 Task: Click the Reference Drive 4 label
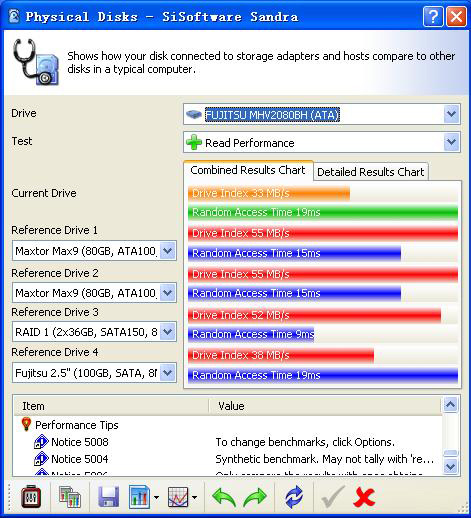point(55,352)
